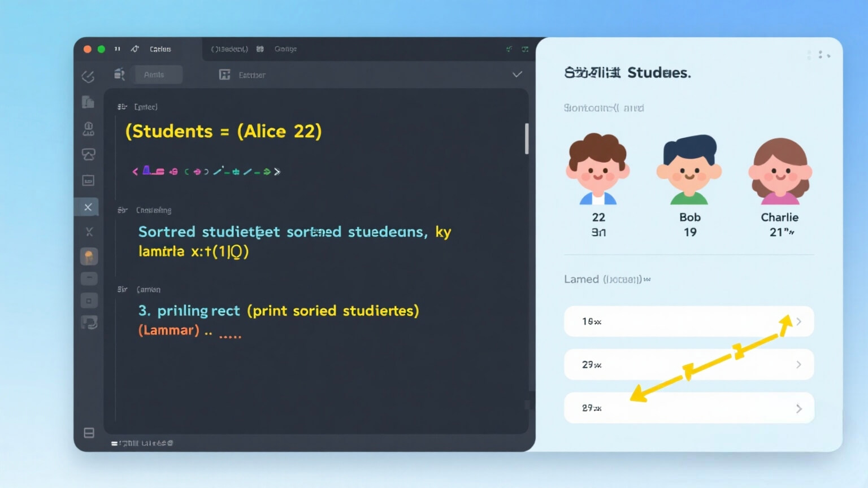
Task: Select the Charlie student avatar
Action: pyautogui.click(x=780, y=171)
